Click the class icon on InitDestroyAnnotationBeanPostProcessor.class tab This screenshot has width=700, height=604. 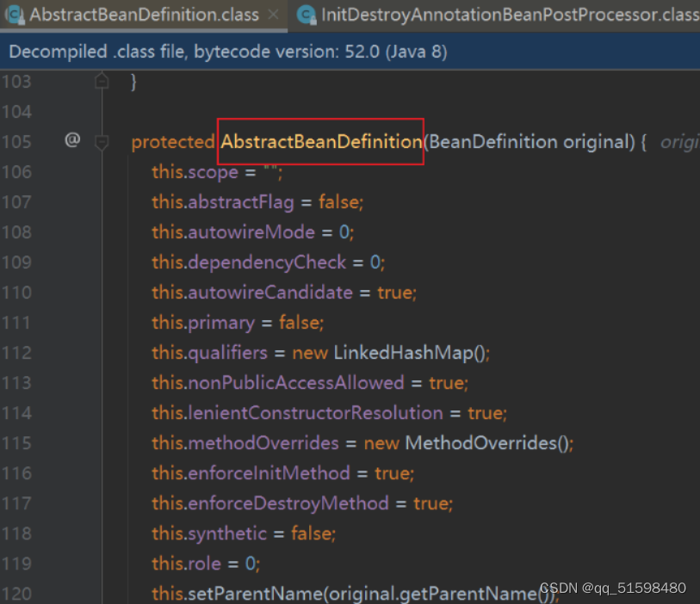tap(306, 15)
